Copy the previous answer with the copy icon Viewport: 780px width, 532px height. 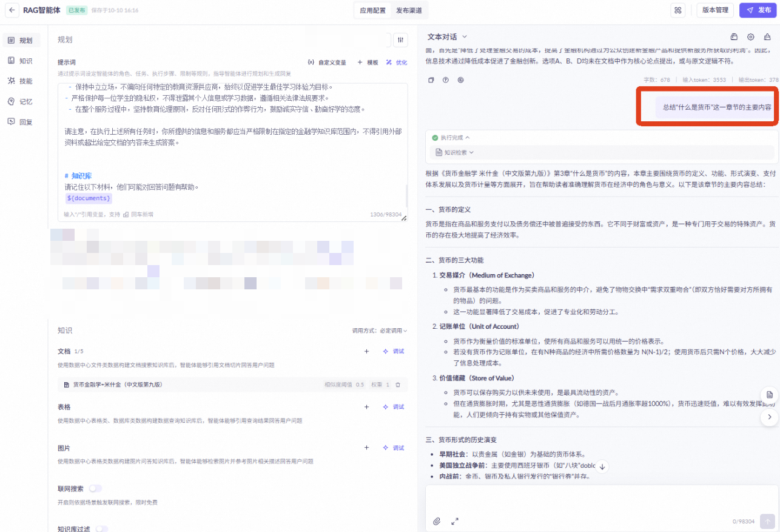(x=431, y=79)
